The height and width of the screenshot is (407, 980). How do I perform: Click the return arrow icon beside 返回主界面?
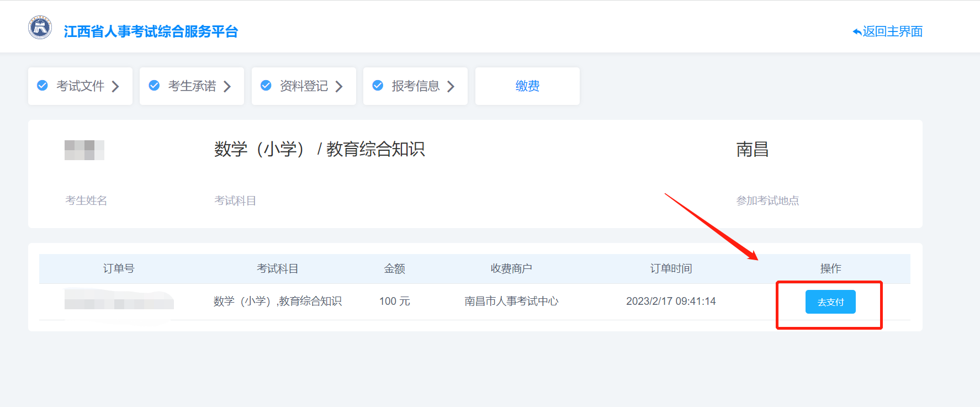coord(856,32)
